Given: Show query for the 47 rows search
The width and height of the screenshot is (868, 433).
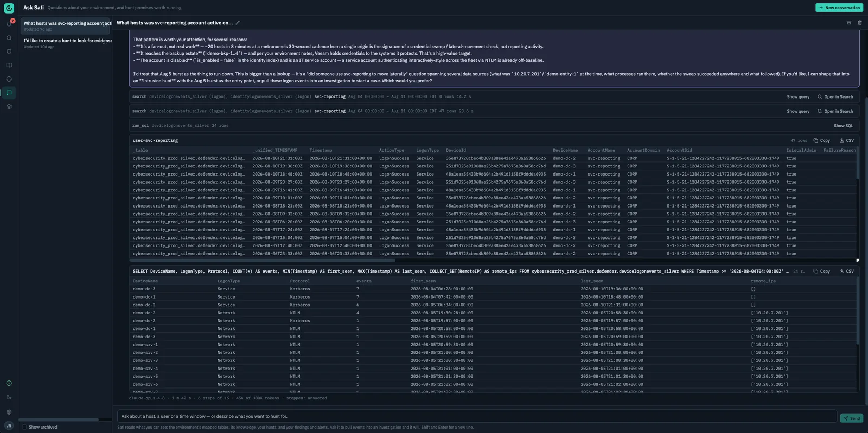Looking at the screenshot, I should [x=798, y=111].
